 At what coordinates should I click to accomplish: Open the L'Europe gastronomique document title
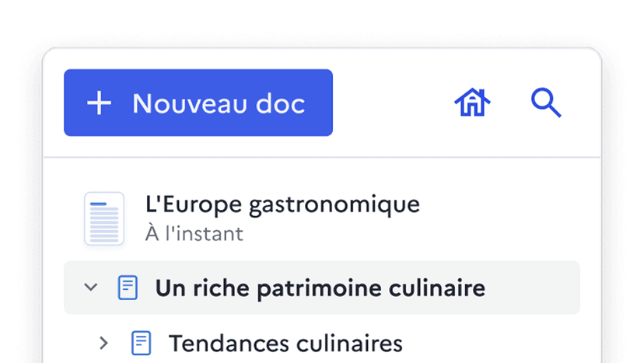point(282,204)
